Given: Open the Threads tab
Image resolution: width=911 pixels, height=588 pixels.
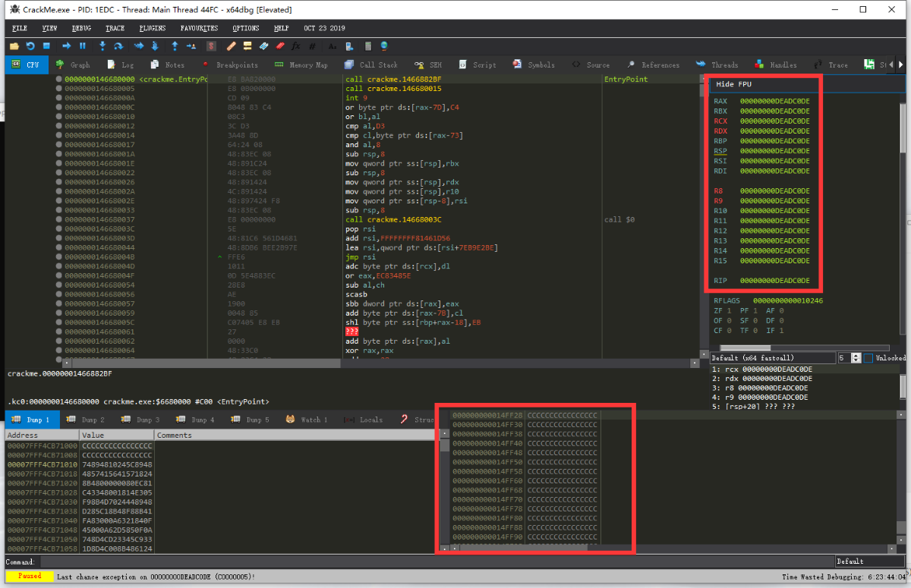Looking at the screenshot, I should tap(716, 64).
